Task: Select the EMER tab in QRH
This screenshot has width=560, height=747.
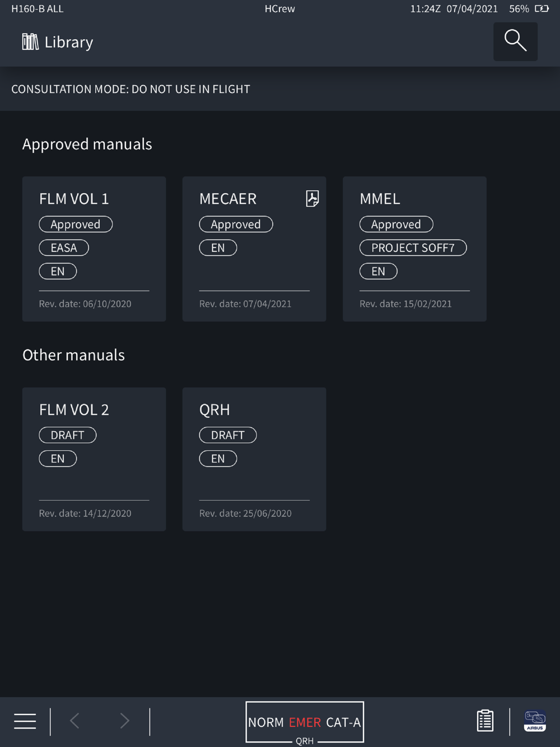Action: pyautogui.click(x=305, y=722)
